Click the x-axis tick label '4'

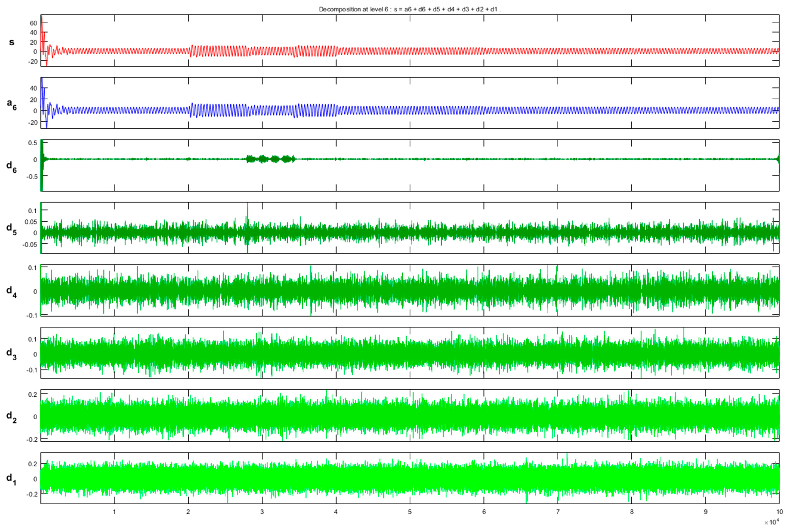point(336,512)
